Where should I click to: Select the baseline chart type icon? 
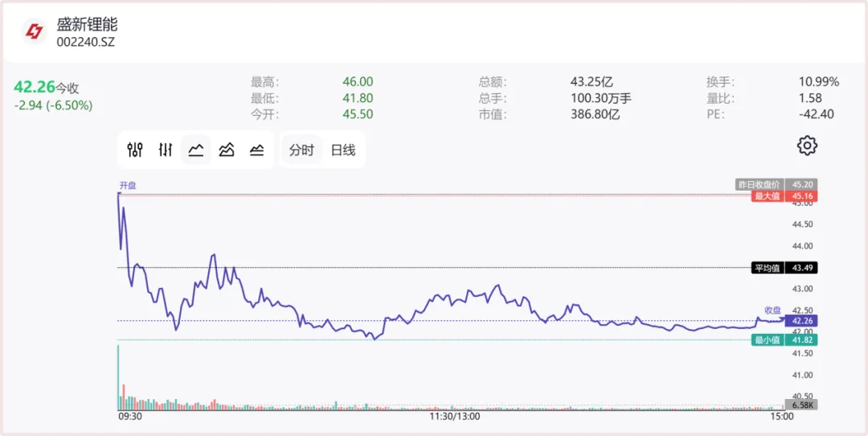[256, 150]
